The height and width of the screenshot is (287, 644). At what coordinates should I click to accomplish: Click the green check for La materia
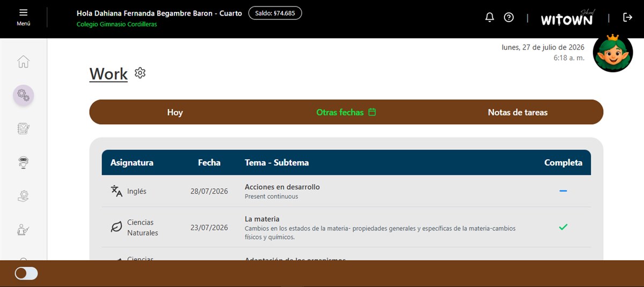(x=563, y=227)
